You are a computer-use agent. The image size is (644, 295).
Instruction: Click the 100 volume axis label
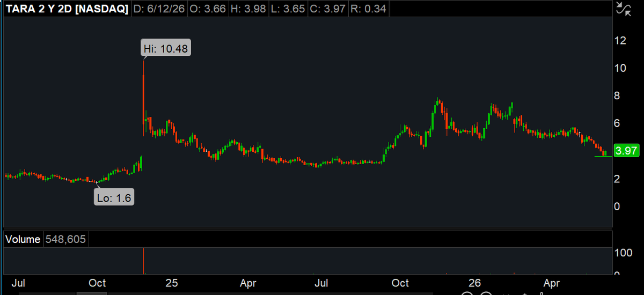(623, 253)
